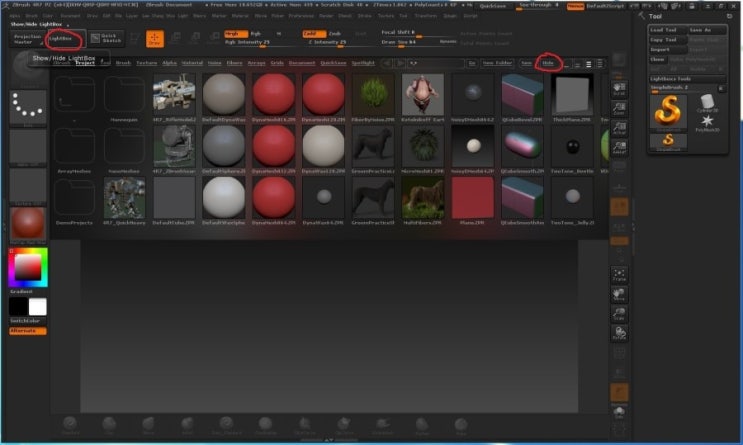Toggle the Zsub mode button

335,34
